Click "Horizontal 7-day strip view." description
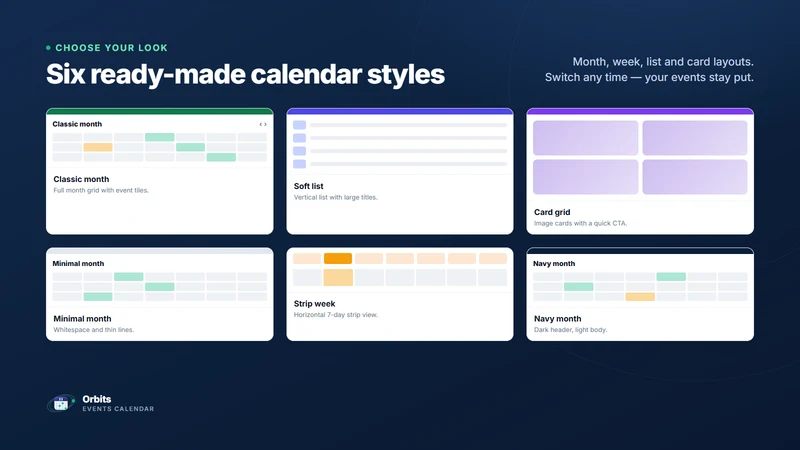The height and width of the screenshot is (450, 800). click(336, 315)
